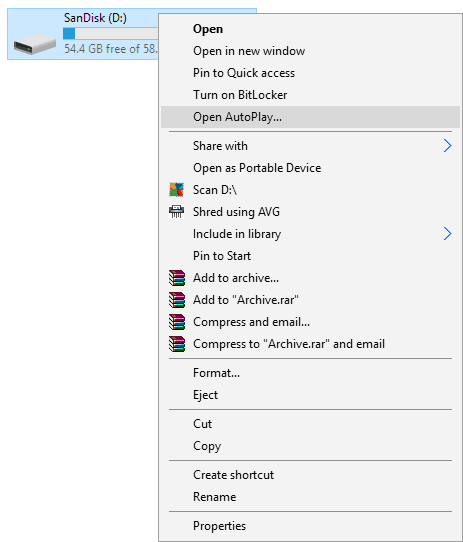Click the shredder icon beside Shred using AVG
463x542 pixels.
click(176, 212)
